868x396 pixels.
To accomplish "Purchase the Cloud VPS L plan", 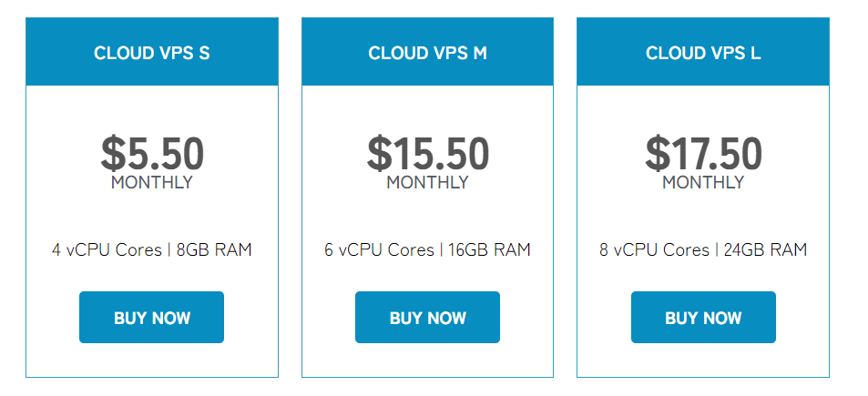I will pyautogui.click(x=703, y=318).
